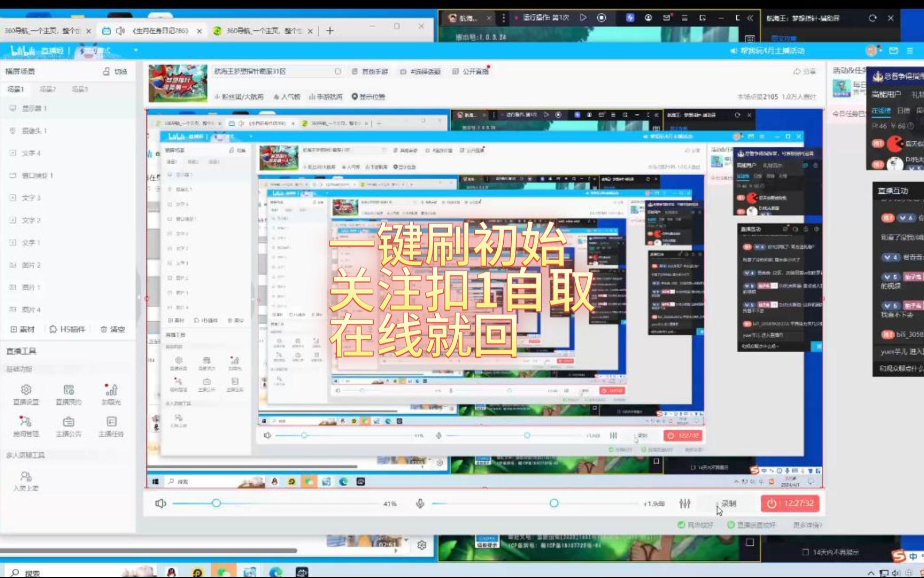The image size is (924, 578).
Task: Switch to the 场景2 tab
Action: pos(48,89)
